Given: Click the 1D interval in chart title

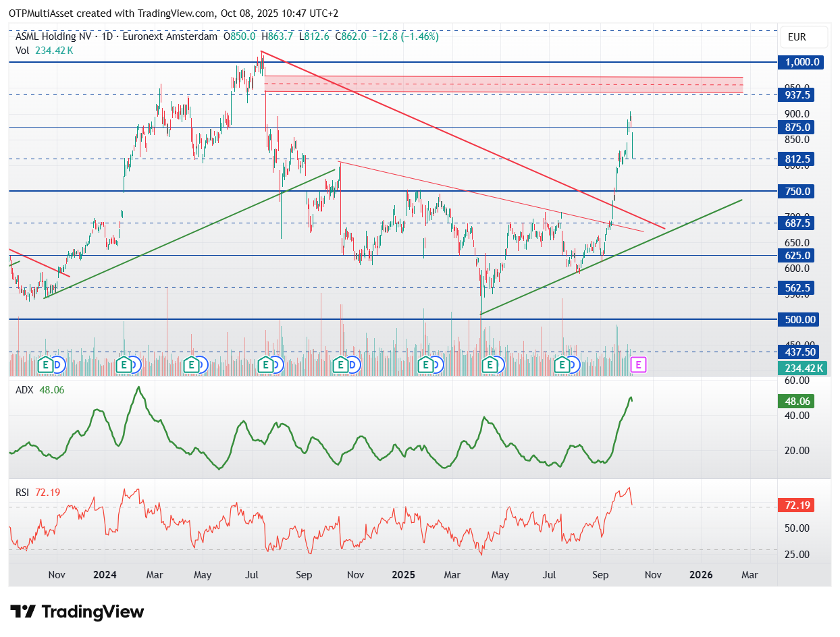Looking at the screenshot, I should coord(107,36).
